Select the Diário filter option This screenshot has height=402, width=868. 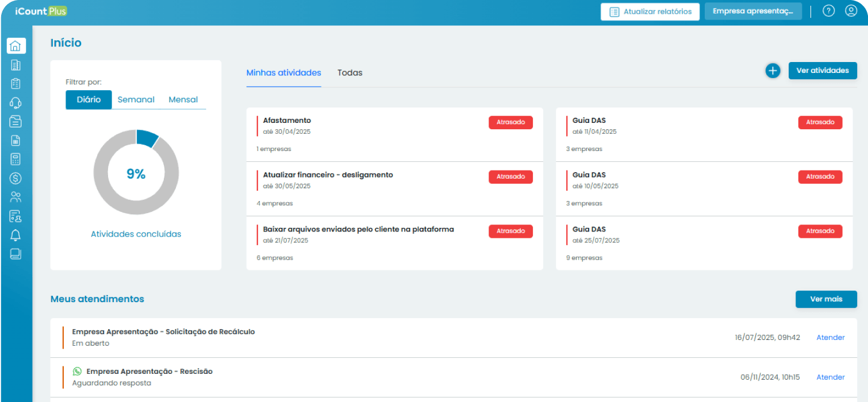(89, 99)
